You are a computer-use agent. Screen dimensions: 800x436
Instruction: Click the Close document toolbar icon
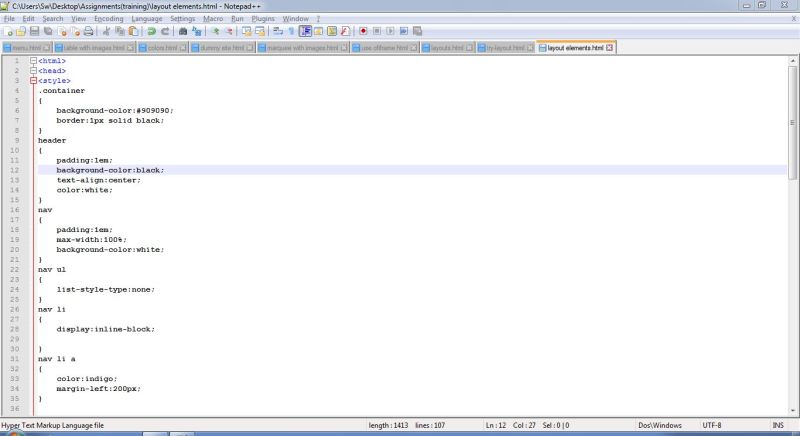pyautogui.click(x=62, y=31)
